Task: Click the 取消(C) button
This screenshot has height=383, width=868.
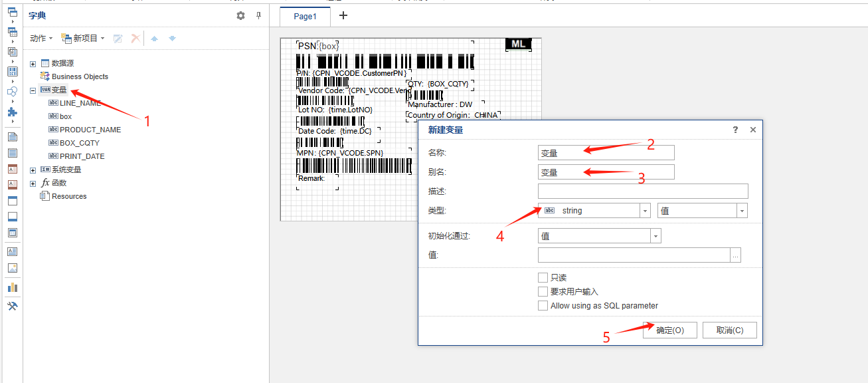Action: coord(729,330)
